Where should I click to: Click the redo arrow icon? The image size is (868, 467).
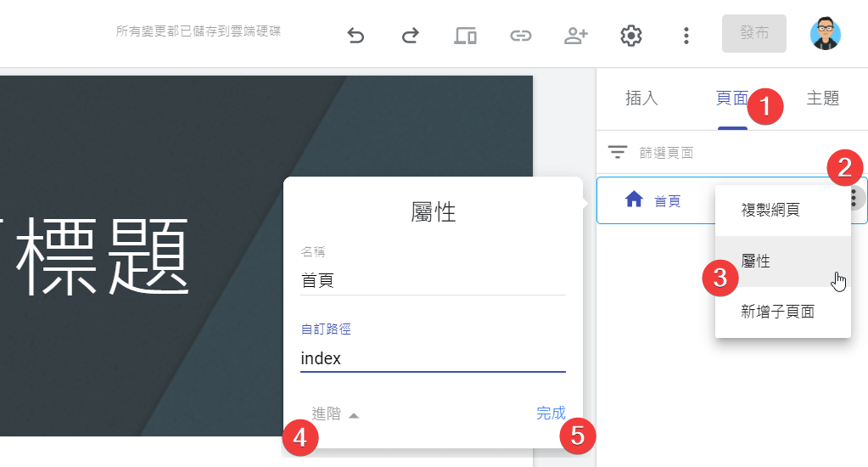(410, 36)
